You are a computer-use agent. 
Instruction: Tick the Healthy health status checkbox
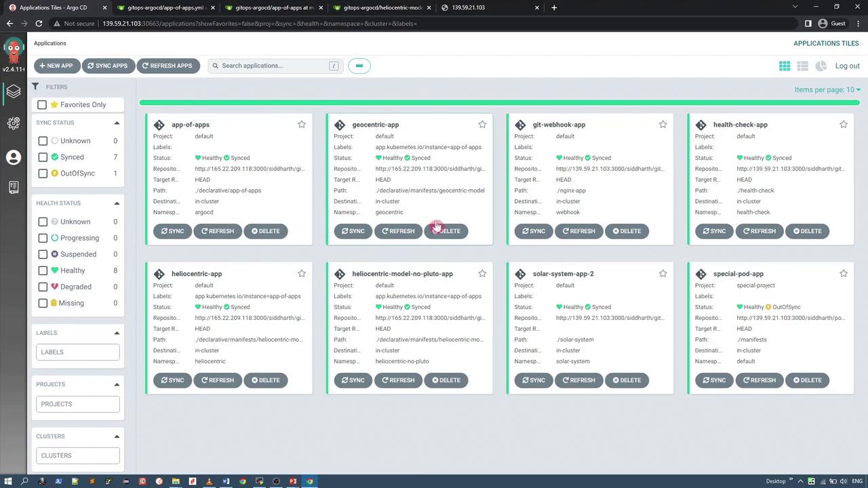[x=43, y=270]
